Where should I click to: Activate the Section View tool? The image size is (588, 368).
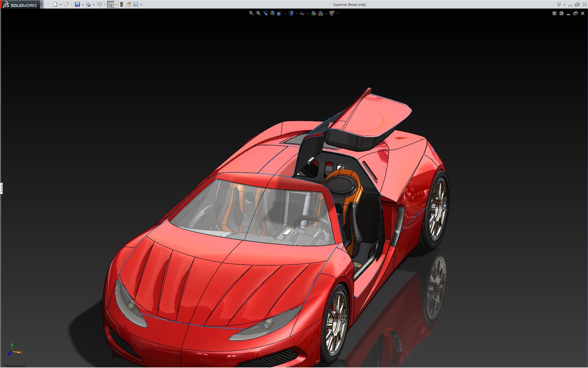pos(272,13)
